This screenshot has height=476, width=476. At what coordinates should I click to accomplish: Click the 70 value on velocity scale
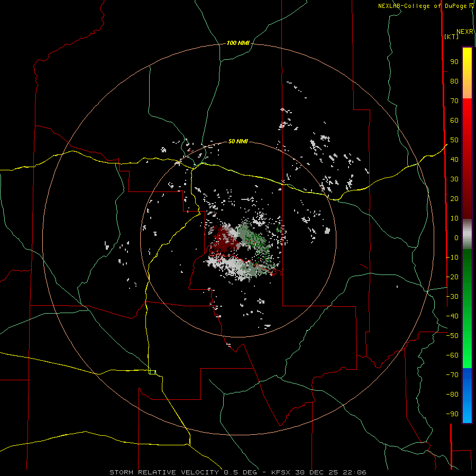[454, 101]
